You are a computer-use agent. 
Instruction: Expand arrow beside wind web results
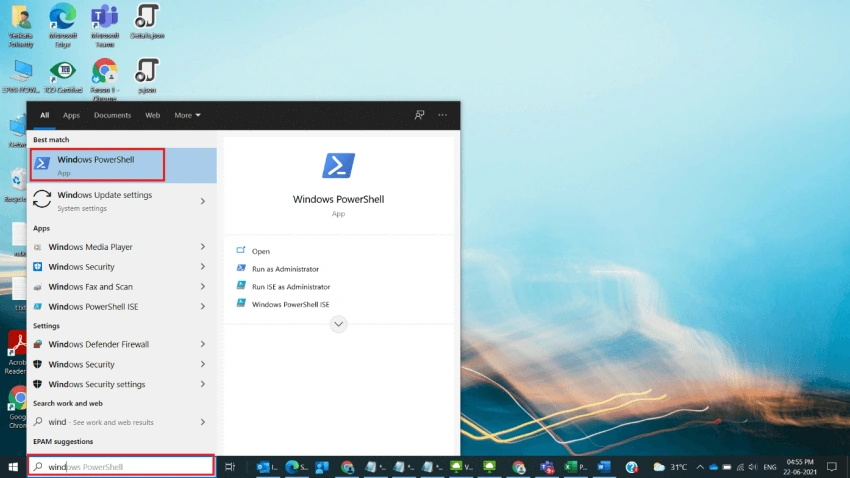pyautogui.click(x=203, y=422)
